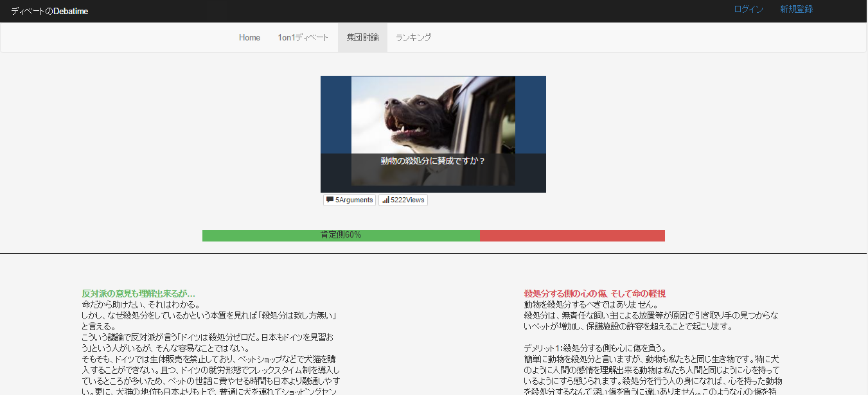This screenshot has width=868, height=395.
Task: Open the ディベートのDebatime brand link
Action: 49,11
